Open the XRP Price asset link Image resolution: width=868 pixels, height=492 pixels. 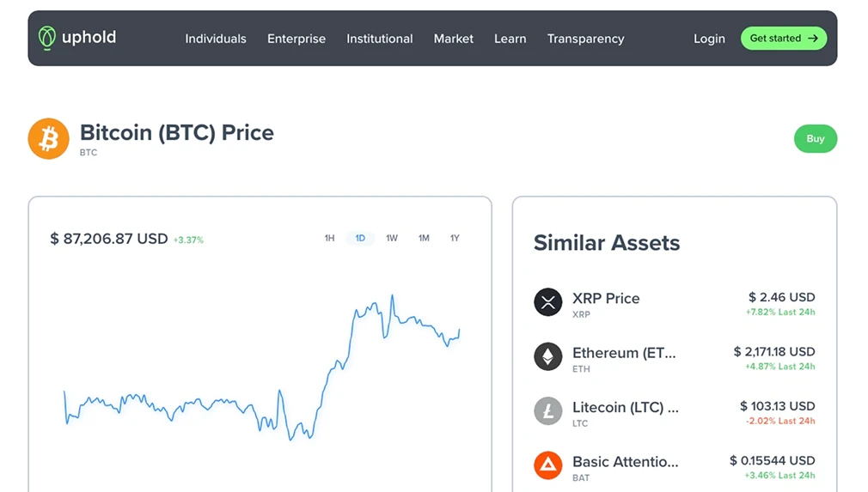(x=606, y=299)
